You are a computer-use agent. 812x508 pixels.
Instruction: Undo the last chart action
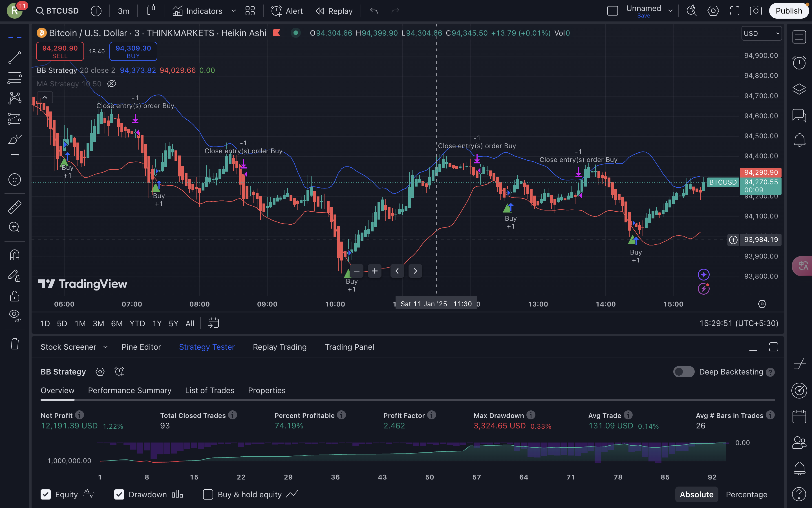pos(374,11)
